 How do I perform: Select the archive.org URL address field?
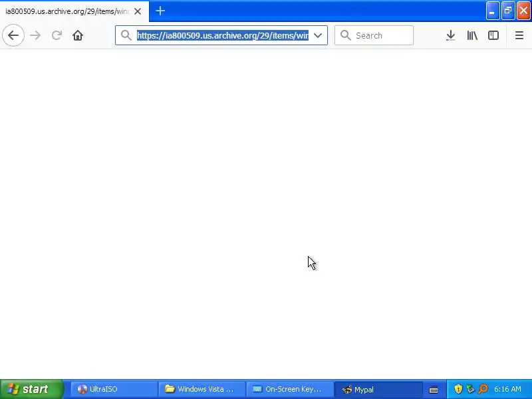223,35
